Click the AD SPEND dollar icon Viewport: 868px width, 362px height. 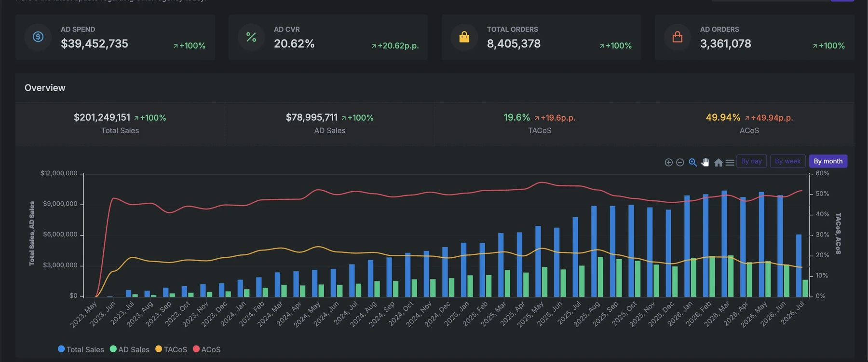[38, 37]
